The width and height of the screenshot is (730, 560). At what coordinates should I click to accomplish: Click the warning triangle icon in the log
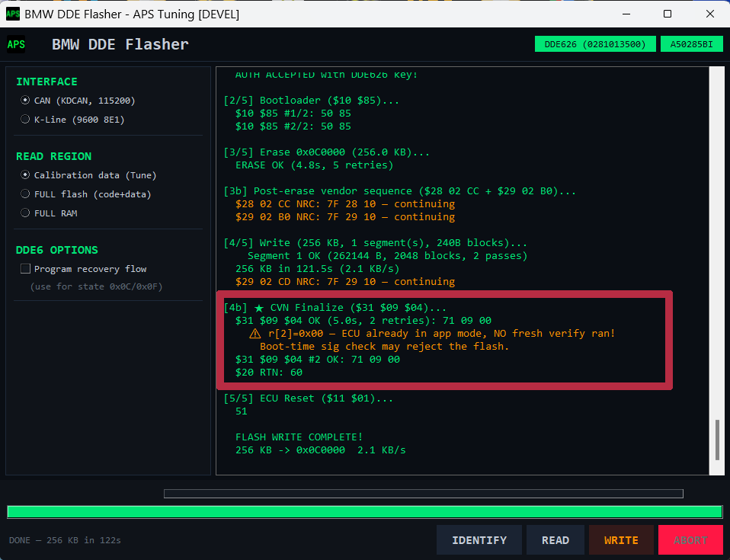pyautogui.click(x=255, y=334)
